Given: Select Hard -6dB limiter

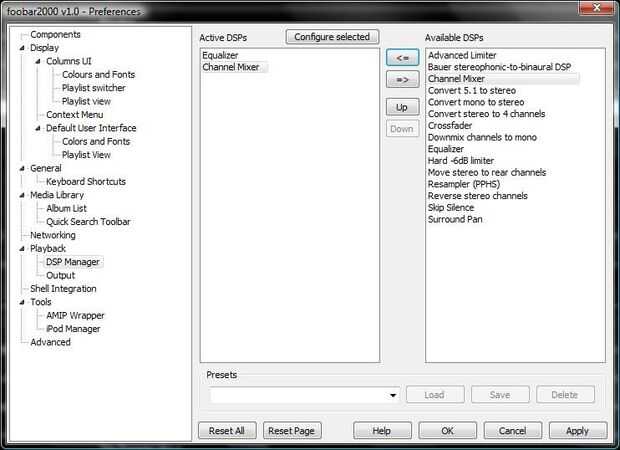Looking at the screenshot, I should point(461,161).
